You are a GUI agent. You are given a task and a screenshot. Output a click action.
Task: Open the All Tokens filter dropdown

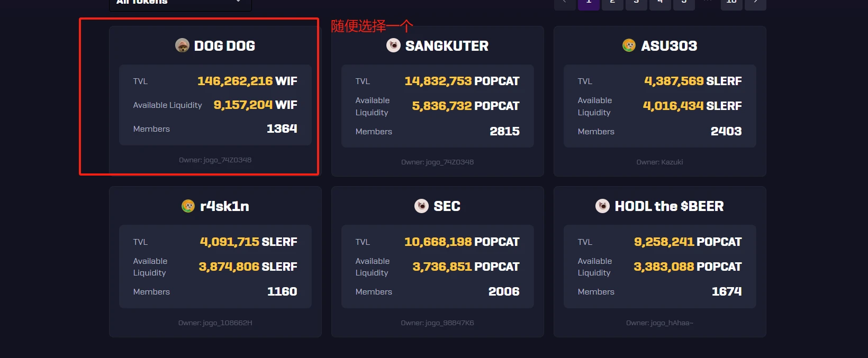180,3
